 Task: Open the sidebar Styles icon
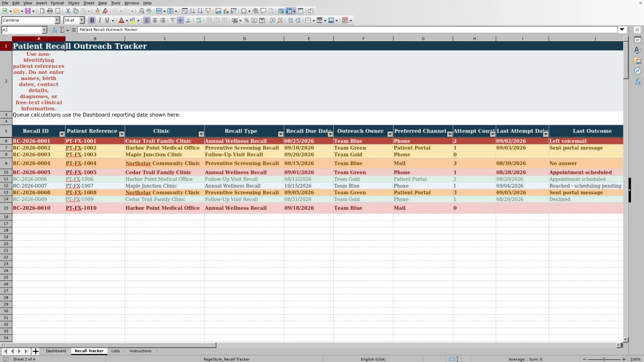click(x=638, y=50)
